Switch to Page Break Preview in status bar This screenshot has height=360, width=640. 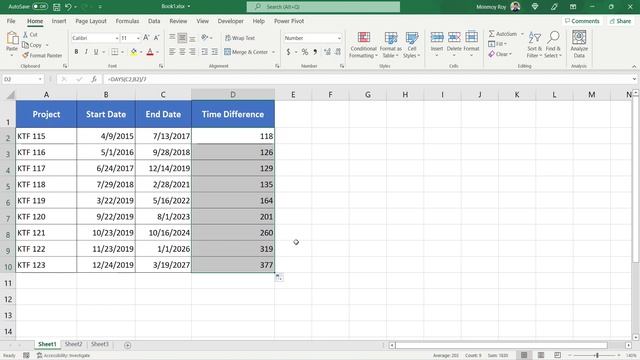(557, 355)
